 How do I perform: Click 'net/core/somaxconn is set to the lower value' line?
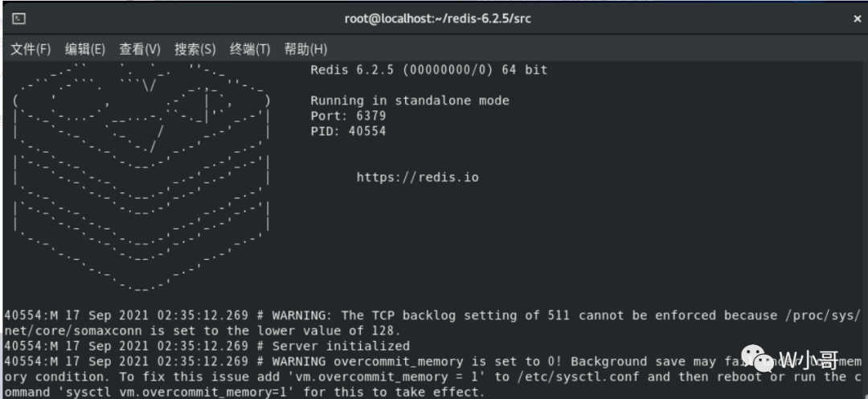pos(203,331)
